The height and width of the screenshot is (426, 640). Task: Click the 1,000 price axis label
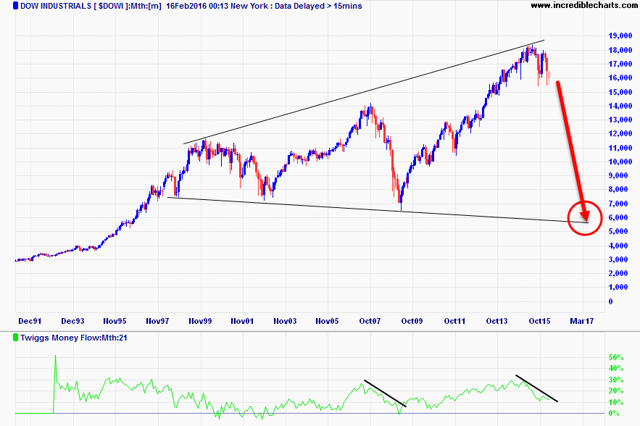coord(618,287)
